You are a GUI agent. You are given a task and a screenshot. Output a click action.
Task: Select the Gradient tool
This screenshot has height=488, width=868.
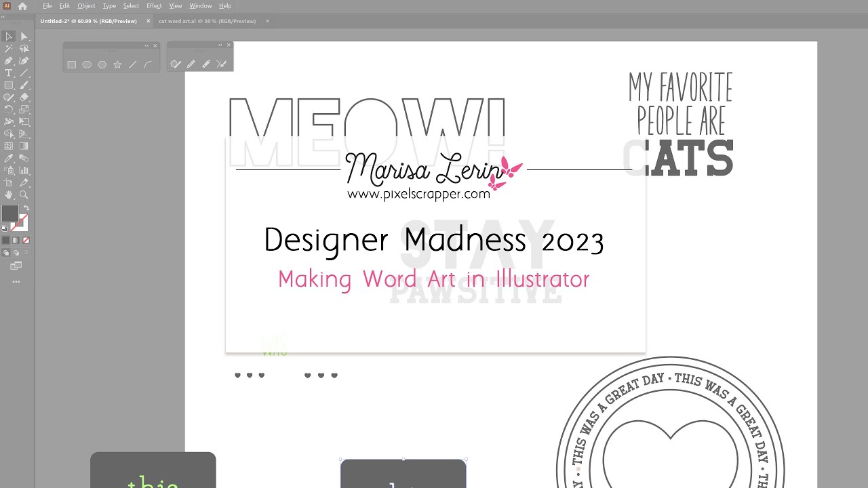24,146
